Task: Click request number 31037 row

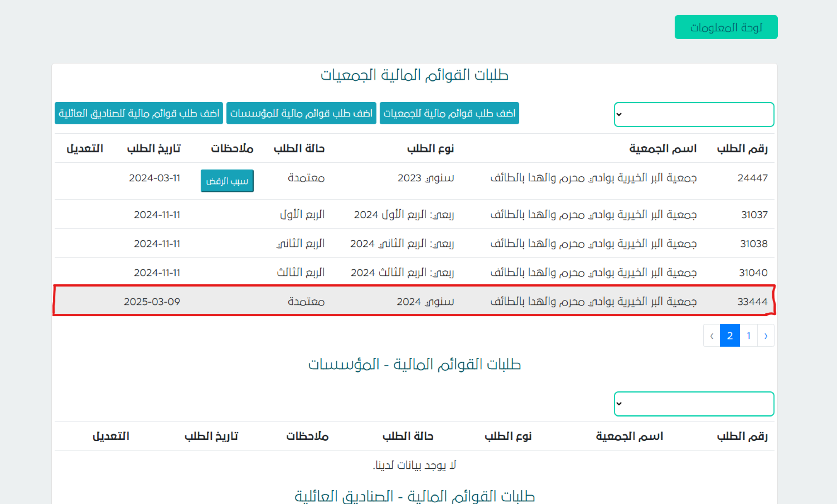Action: pyautogui.click(x=754, y=215)
